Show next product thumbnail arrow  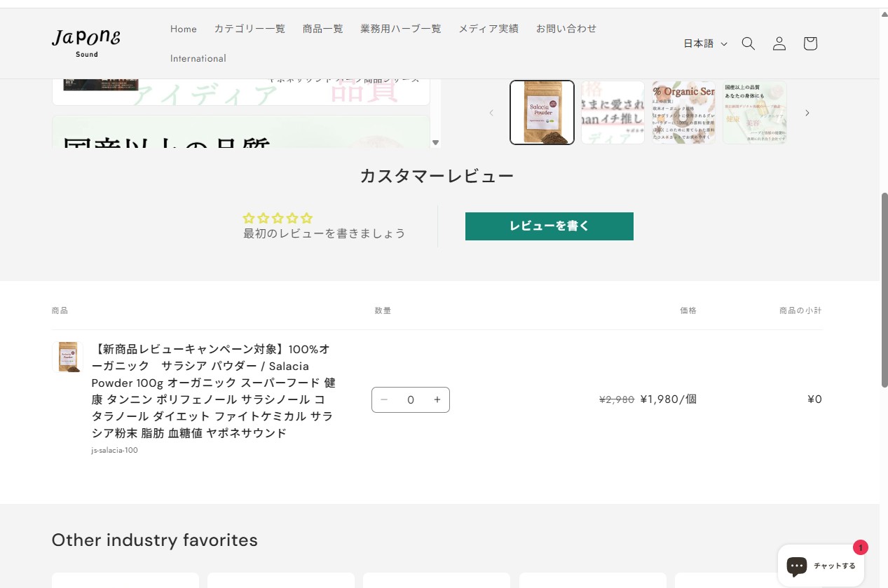pyautogui.click(x=807, y=113)
